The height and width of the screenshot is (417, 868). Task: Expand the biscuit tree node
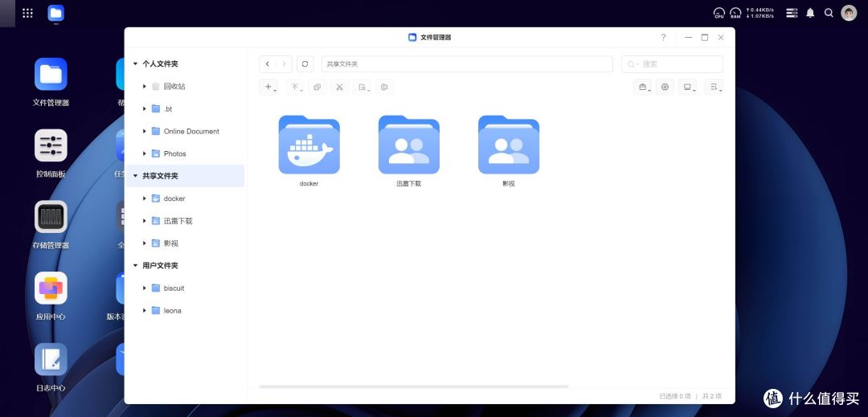(x=145, y=288)
